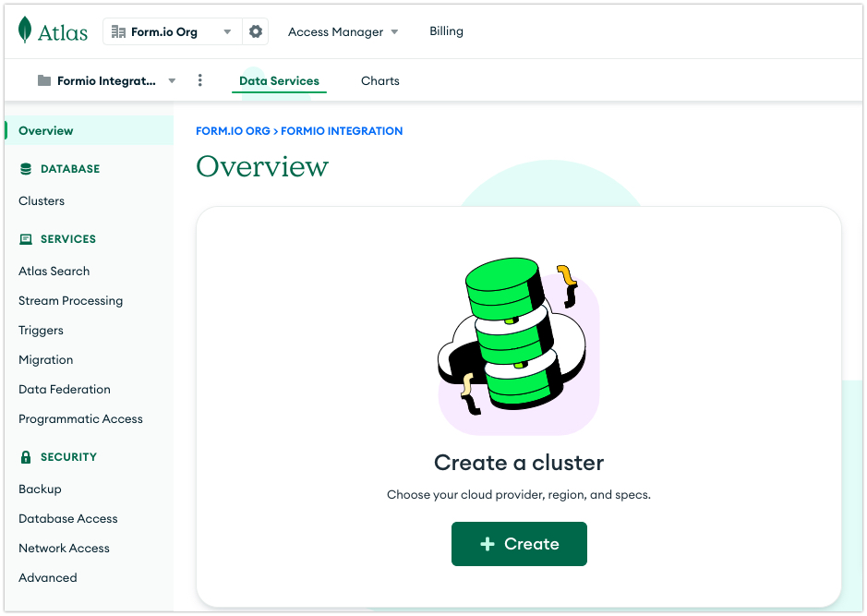Click the SECURITY section heading
The image size is (867, 616).
click(x=68, y=457)
